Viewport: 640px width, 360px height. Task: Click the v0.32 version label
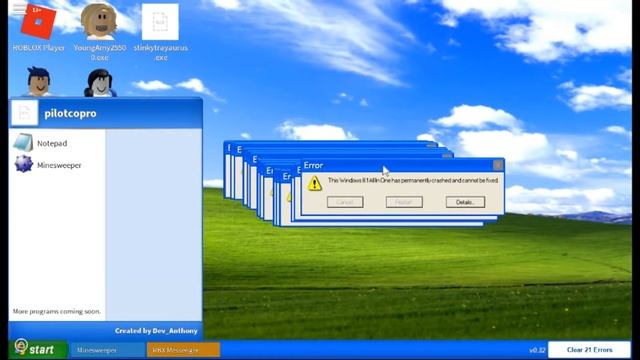click(537, 350)
